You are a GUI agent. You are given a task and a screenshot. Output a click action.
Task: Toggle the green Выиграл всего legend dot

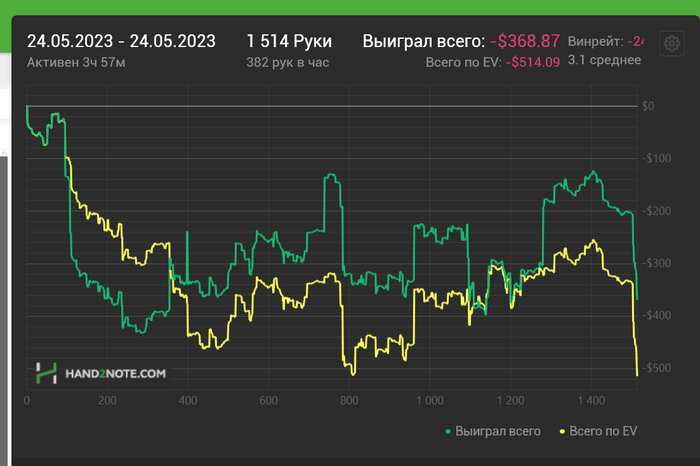(x=448, y=432)
